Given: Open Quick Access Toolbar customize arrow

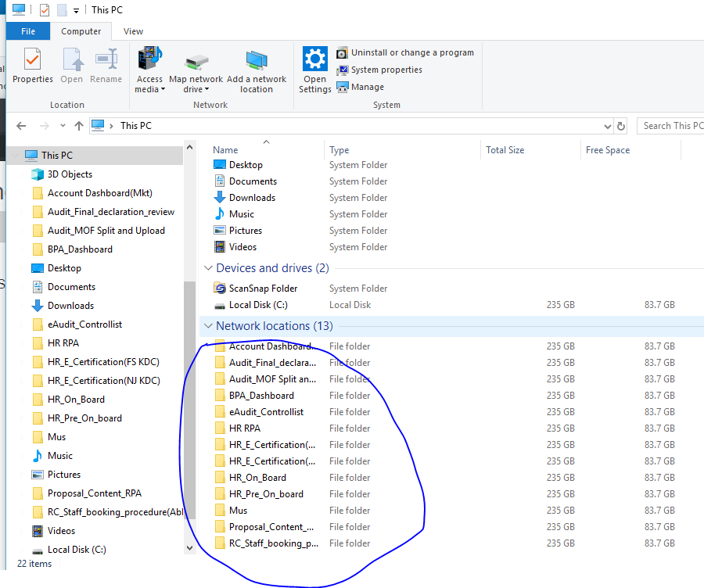Looking at the screenshot, I should click(x=77, y=10).
